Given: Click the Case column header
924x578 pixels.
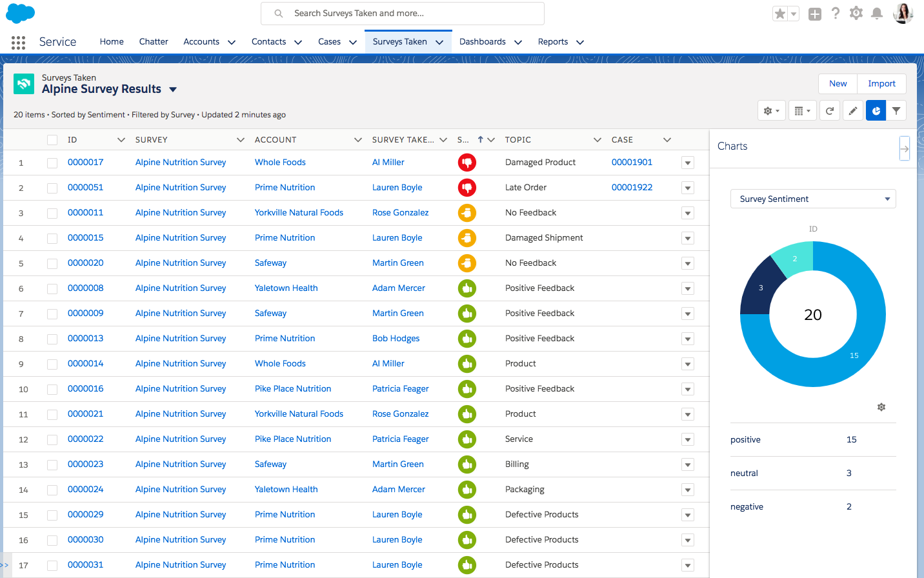Looking at the screenshot, I should click(622, 140).
